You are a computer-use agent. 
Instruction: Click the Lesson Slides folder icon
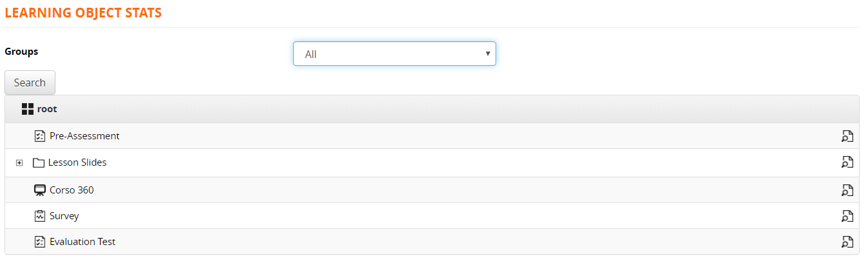tap(38, 162)
